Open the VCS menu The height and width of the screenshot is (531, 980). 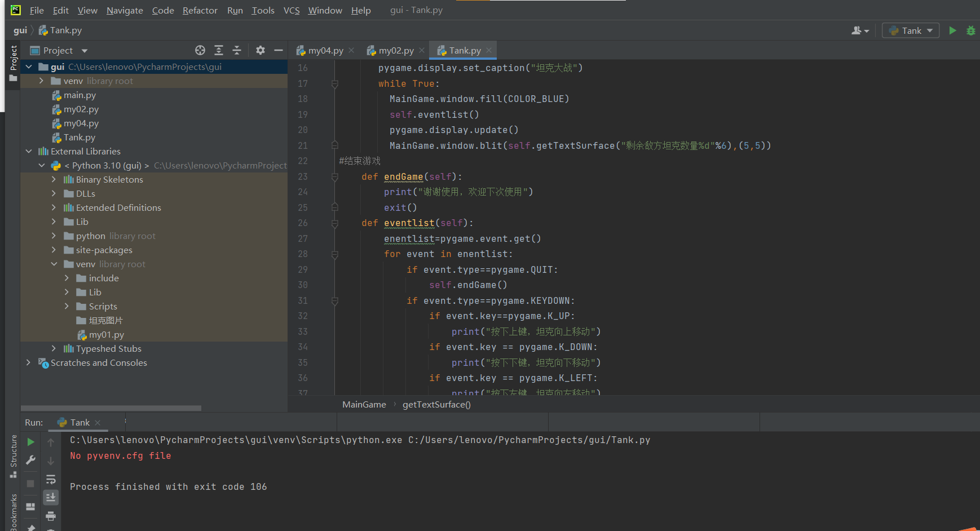(x=292, y=10)
